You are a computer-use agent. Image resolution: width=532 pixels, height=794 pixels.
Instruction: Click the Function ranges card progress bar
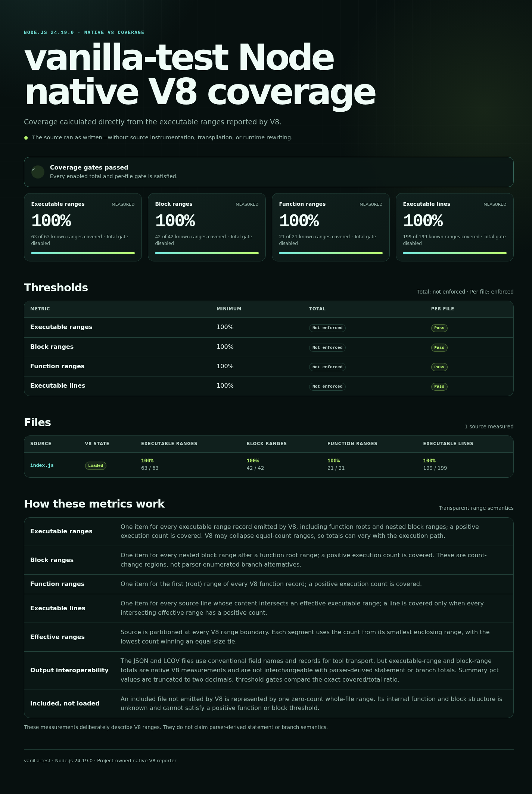[x=331, y=253]
